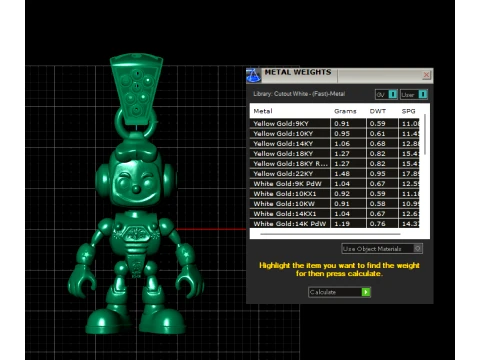Toggle Use Object Materials option

tap(382, 249)
